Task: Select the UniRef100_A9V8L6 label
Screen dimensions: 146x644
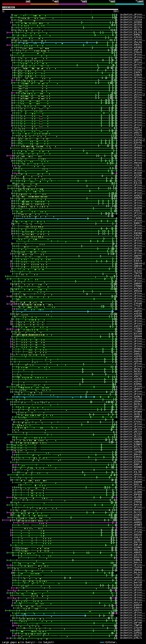Action: [131, 276]
